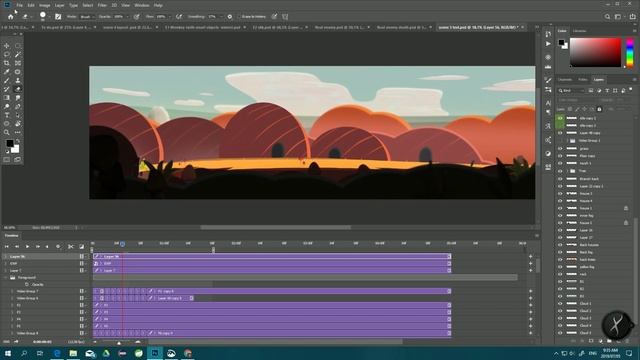Click the timeline split-at-playhead scissors
The image size is (640, 360).
(x=71, y=247)
